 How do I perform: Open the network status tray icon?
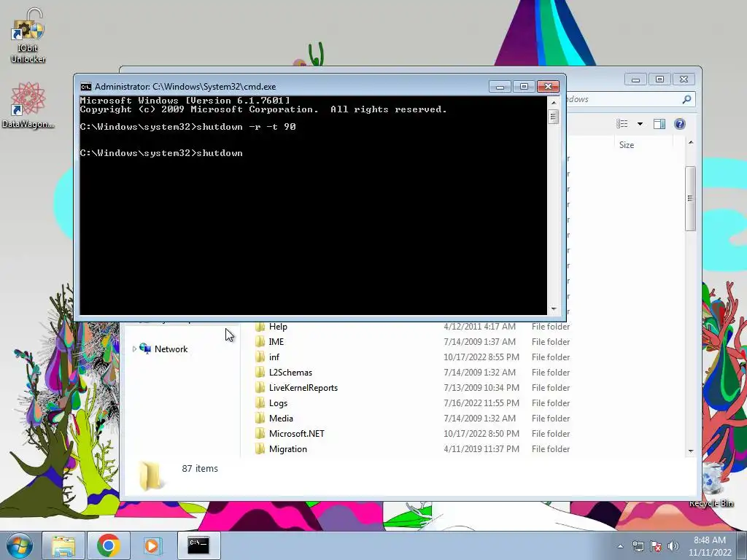point(638,546)
